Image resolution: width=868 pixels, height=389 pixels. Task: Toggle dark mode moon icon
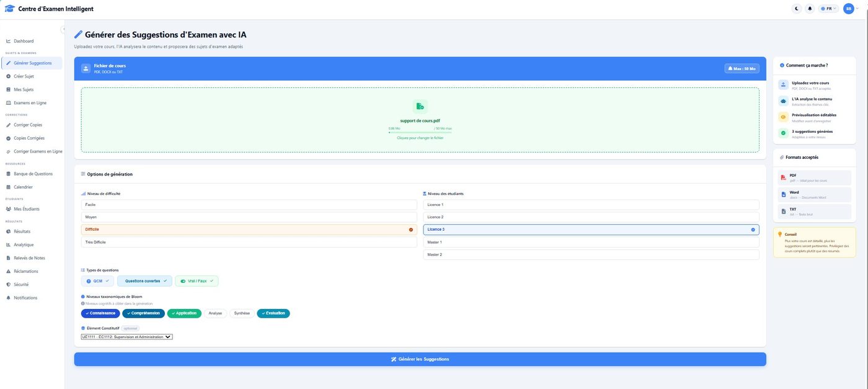[797, 9]
